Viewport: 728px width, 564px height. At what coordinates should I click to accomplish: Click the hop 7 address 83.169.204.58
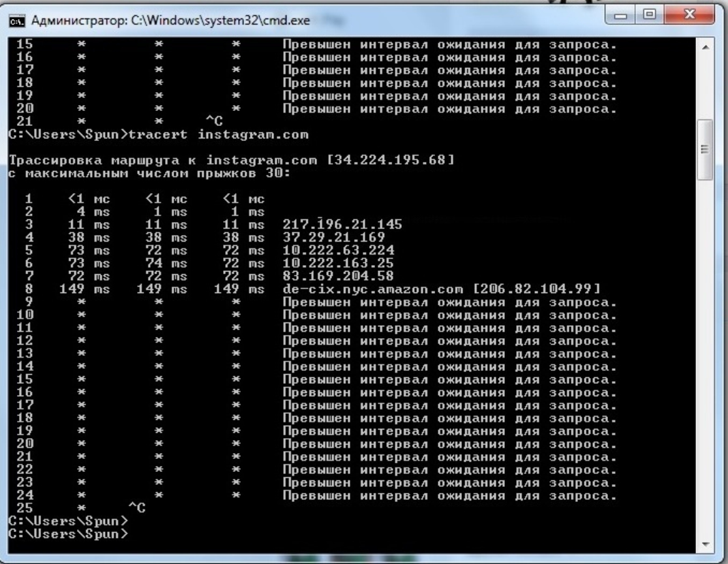337,276
